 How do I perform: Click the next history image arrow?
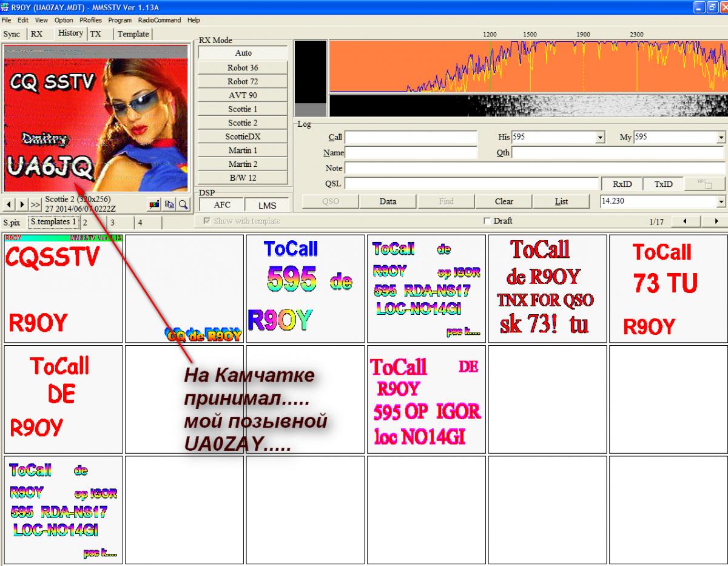tap(22, 204)
